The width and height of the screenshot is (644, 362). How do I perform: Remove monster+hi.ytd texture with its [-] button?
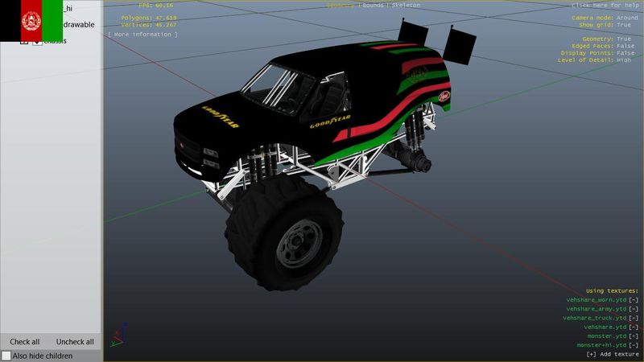point(634,345)
